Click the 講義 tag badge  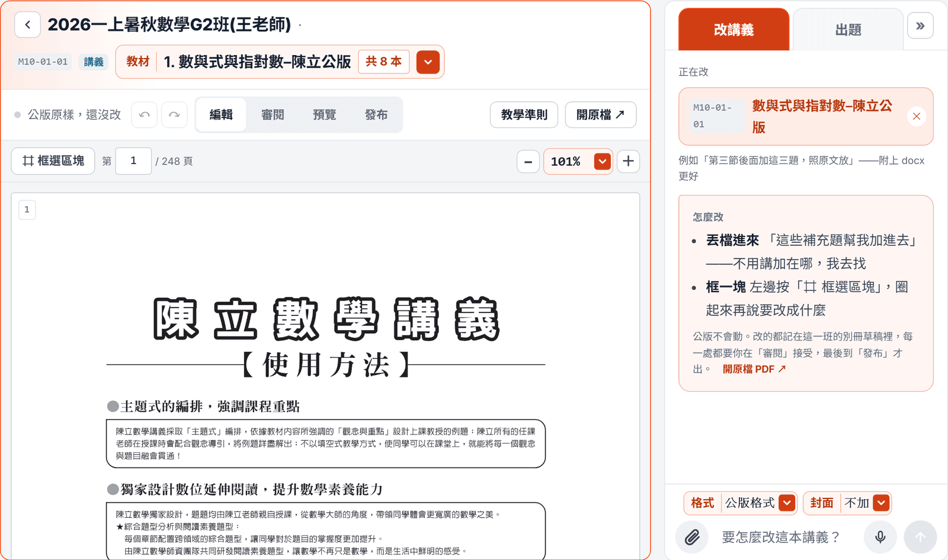click(x=94, y=62)
